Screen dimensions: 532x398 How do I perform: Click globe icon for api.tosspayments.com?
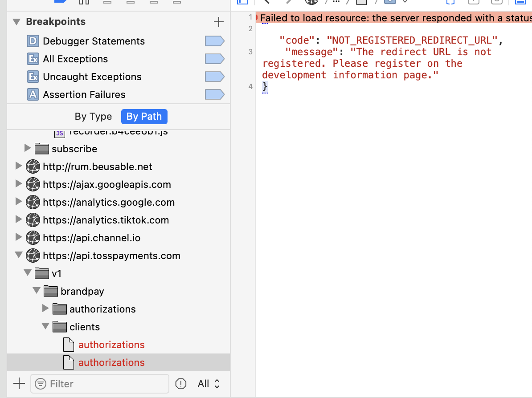[x=33, y=256]
